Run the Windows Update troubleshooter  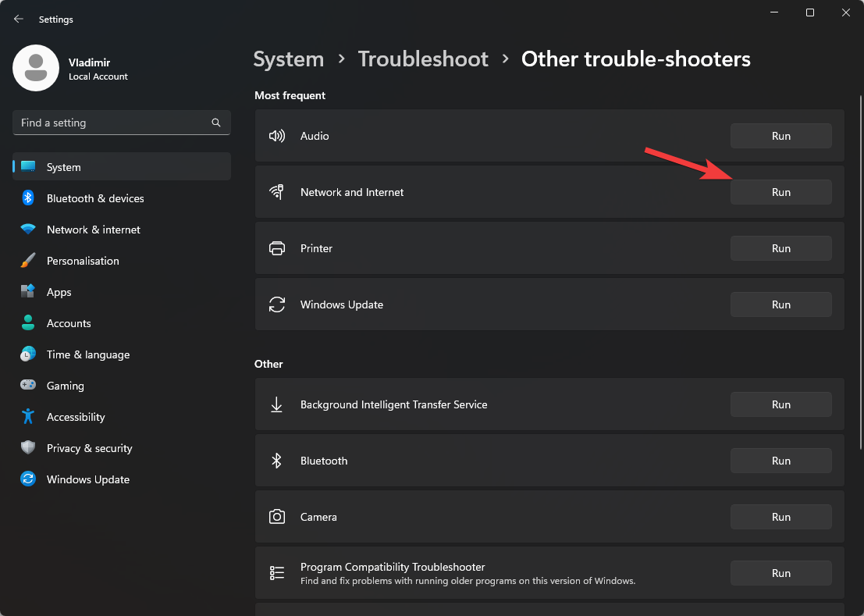[780, 304]
